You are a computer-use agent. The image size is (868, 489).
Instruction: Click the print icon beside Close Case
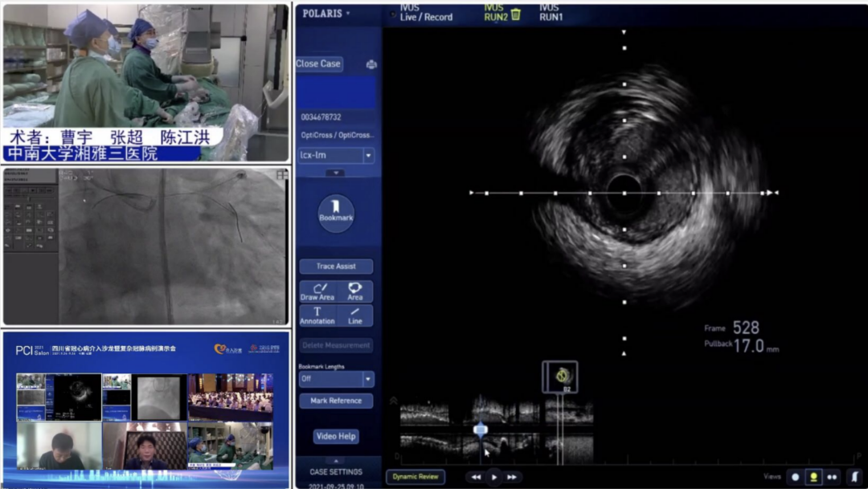pos(371,64)
